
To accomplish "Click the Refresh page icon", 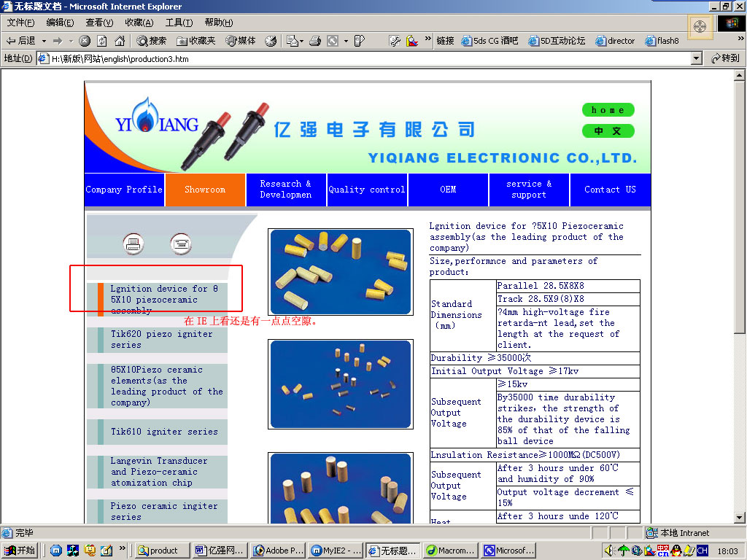I will point(102,41).
